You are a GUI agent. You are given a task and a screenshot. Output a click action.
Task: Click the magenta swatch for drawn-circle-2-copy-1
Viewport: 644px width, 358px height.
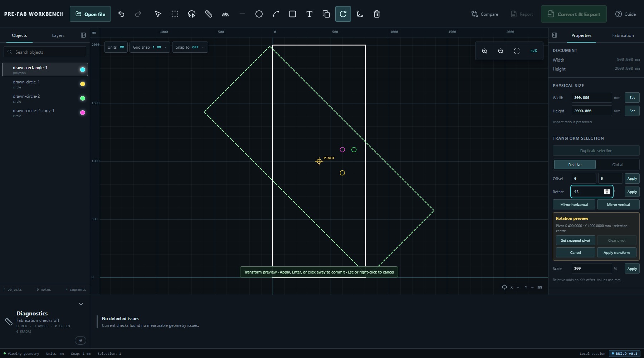83,112
